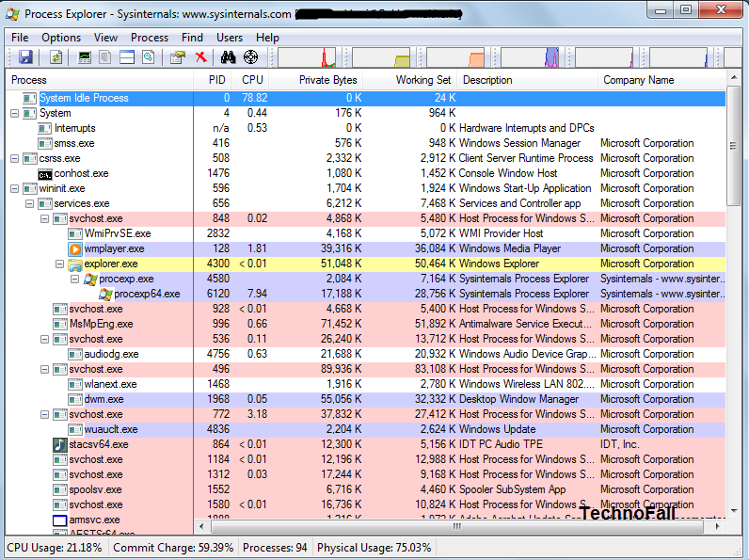Open the Options menu
Image resolution: width=749 pixels, height=560 pixels.
pos(61,38)
